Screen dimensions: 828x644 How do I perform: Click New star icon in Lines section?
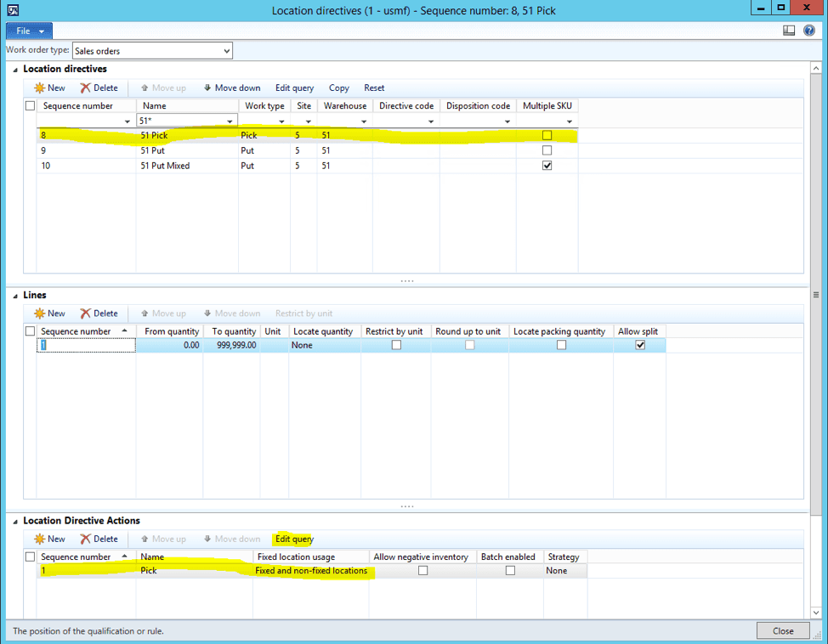click(40, 314)
